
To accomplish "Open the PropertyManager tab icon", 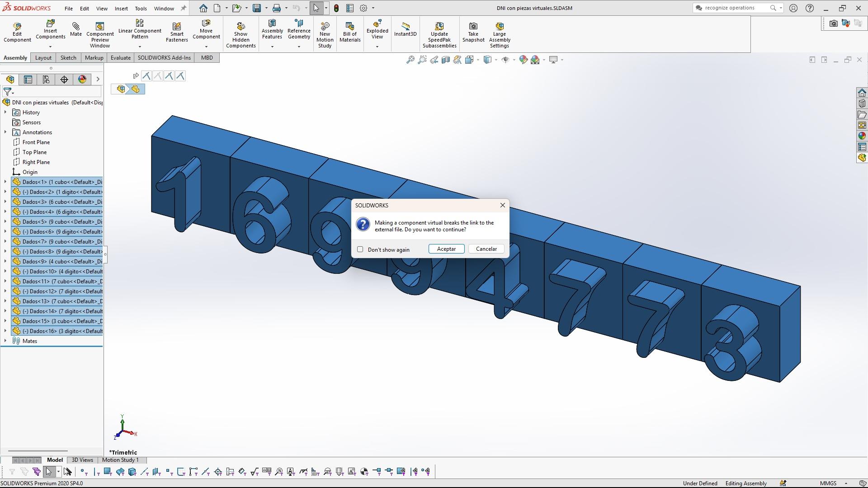I will pyautogui.click(x=28, y=80).
